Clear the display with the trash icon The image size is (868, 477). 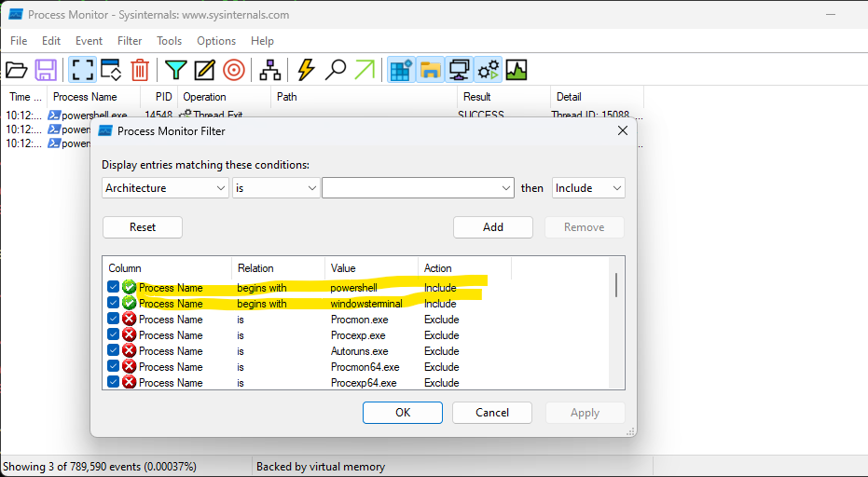click(140, 70)
